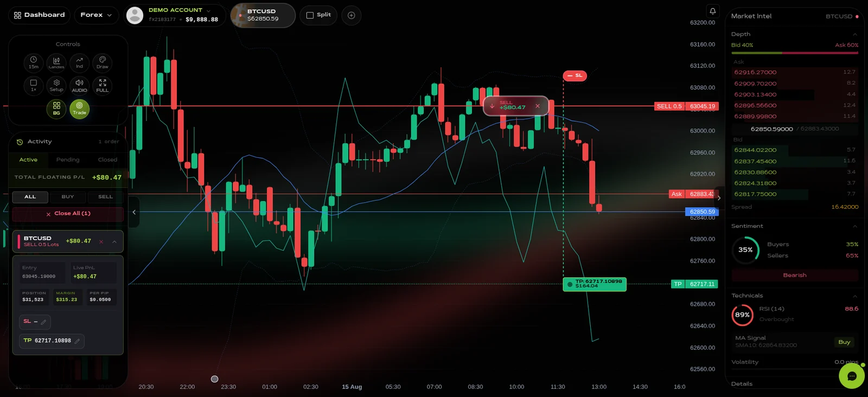Open the Ind indicators control
Image resolution: width=868 pixels, height=397 pixels.
(79, 62)
